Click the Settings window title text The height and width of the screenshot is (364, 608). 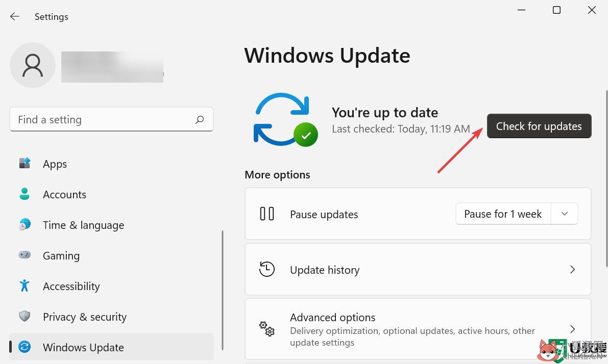point(51,17)
